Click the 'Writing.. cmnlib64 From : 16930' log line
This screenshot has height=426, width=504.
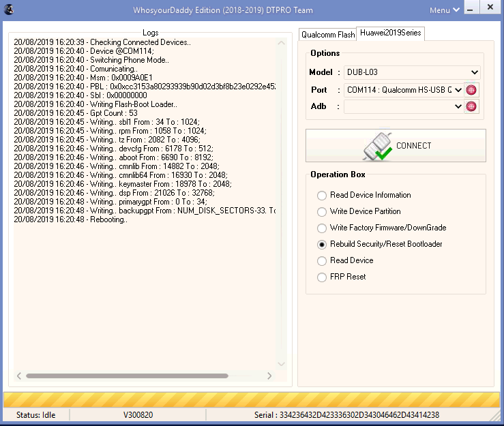[121, 175]
